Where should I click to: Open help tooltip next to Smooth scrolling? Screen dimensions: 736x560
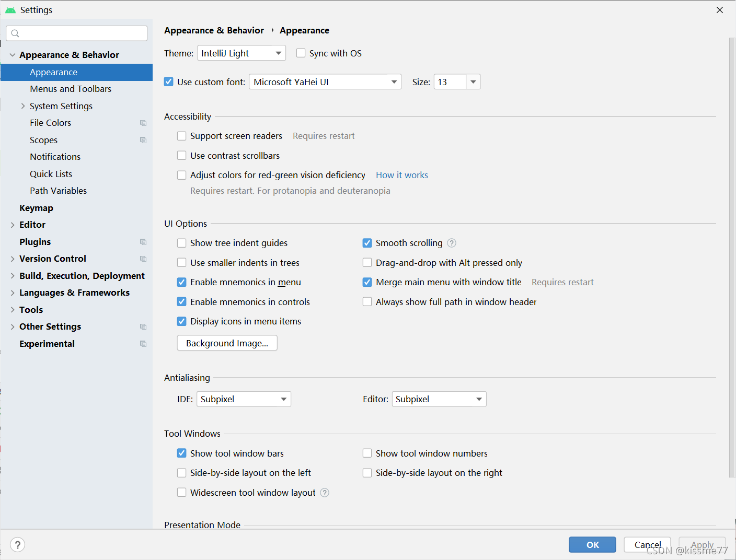(x=452, y=243)
